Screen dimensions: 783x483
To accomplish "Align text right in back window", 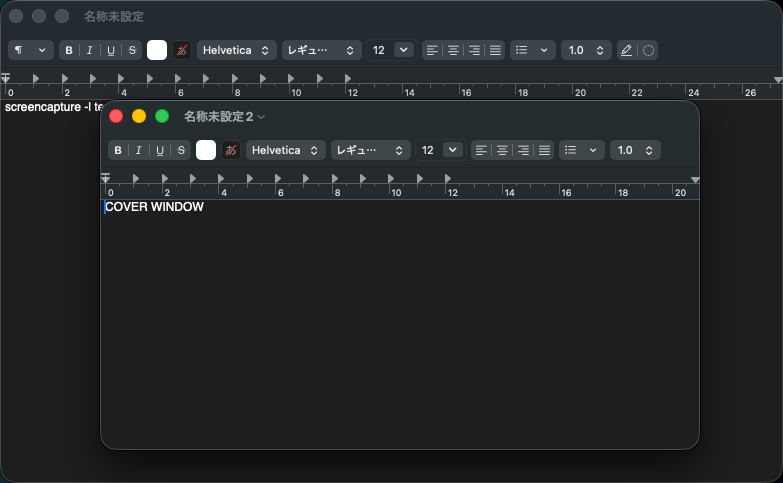I will (474, 50).
